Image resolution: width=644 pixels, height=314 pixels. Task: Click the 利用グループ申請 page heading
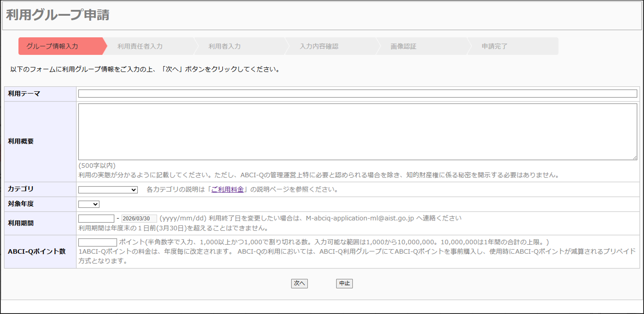point(58,15)
